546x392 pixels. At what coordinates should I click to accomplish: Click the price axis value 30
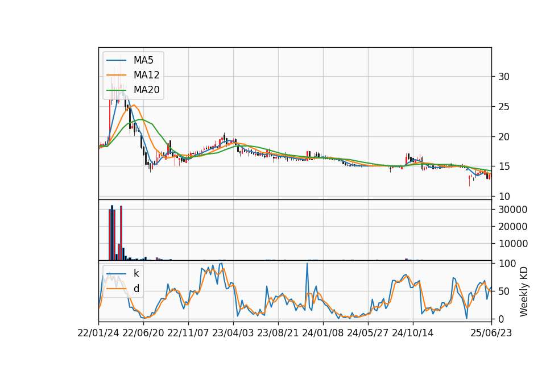504,77
